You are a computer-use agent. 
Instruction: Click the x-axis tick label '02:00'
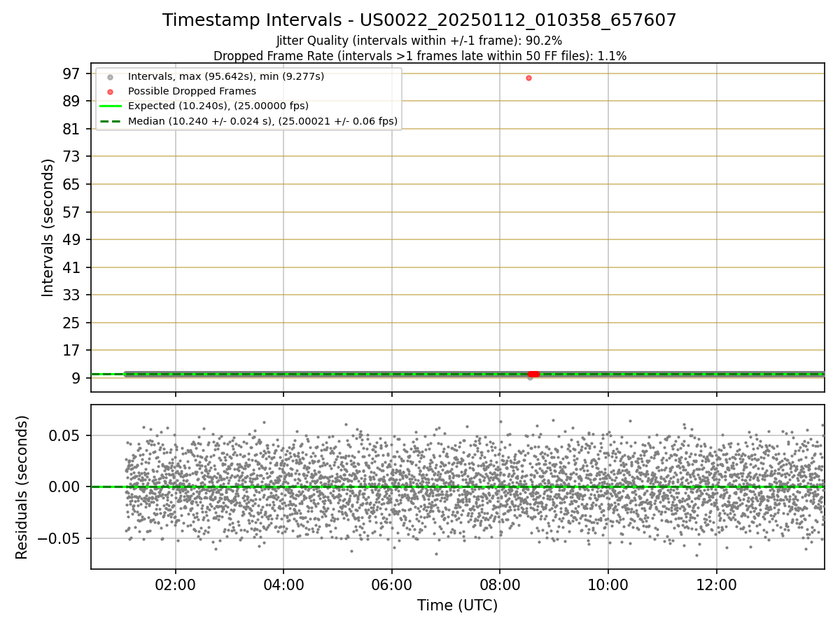click(x=175, y=585)
